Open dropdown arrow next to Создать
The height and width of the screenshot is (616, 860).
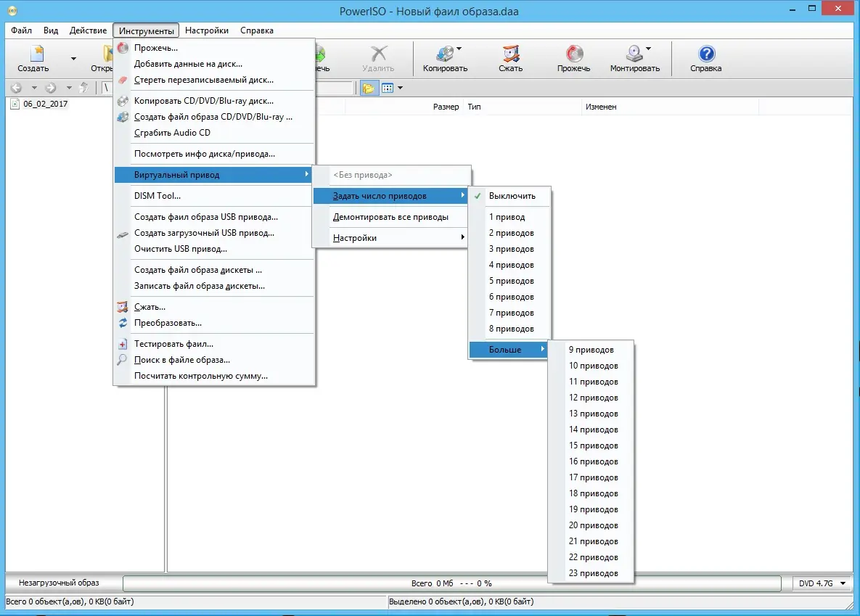[73, 59]
